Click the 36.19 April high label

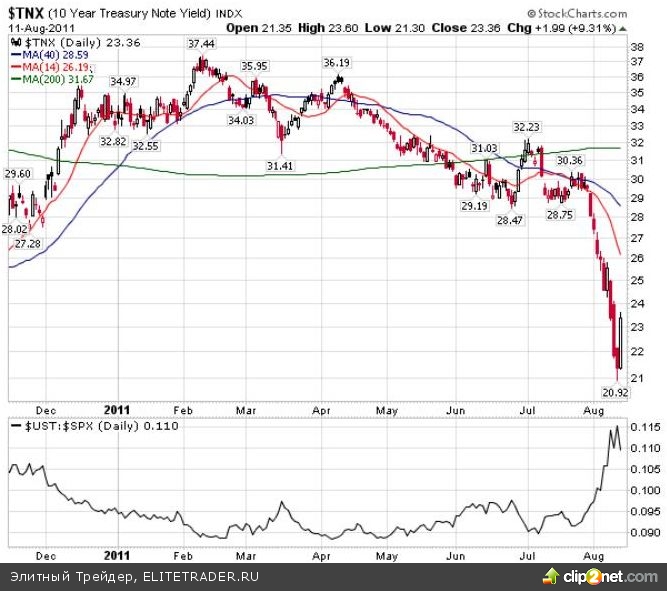tap(337, 62)
